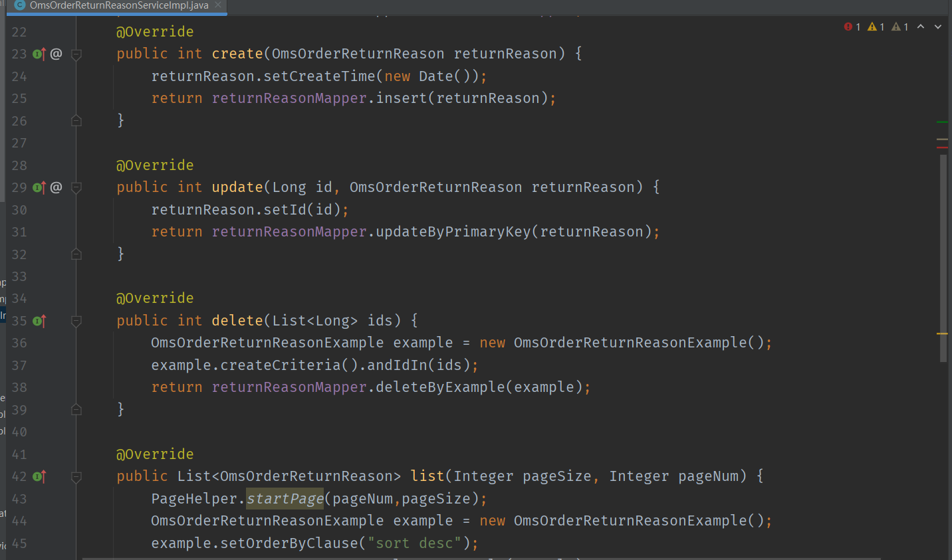Click returnReasonMapper on the insert line
952x560 pixels.
[289, 98]
